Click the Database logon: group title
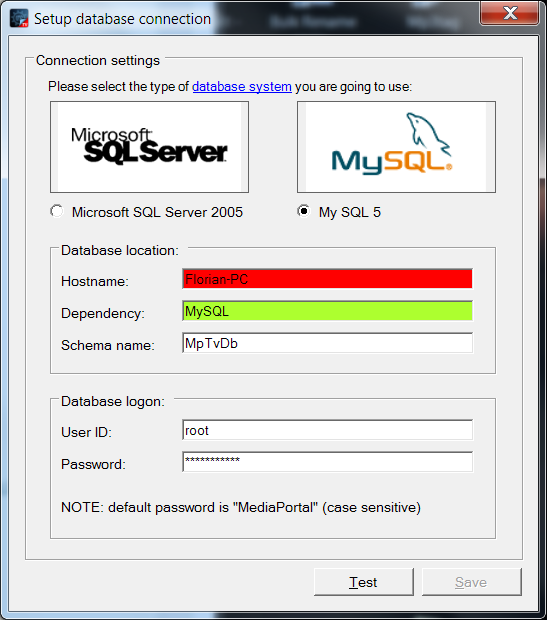The height and width of the screenshot is (620, 547). (113, 401)
